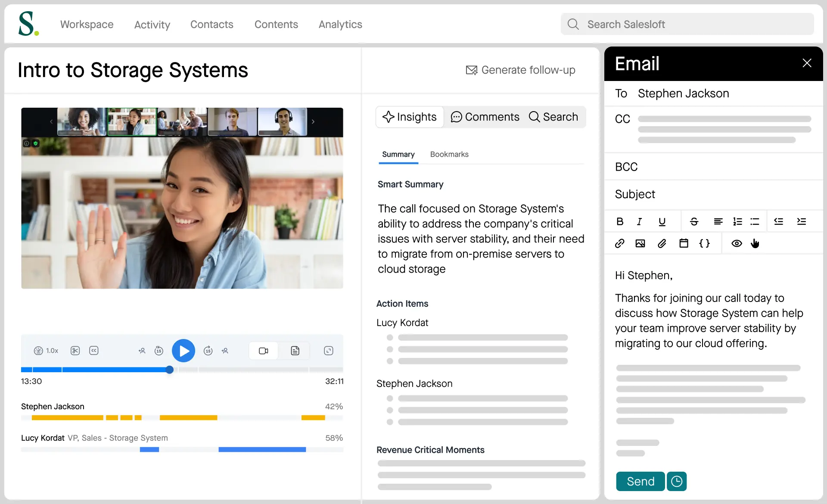Click the video shield status icon
Viewport: 827px width, 504px height.
[36, 143]
